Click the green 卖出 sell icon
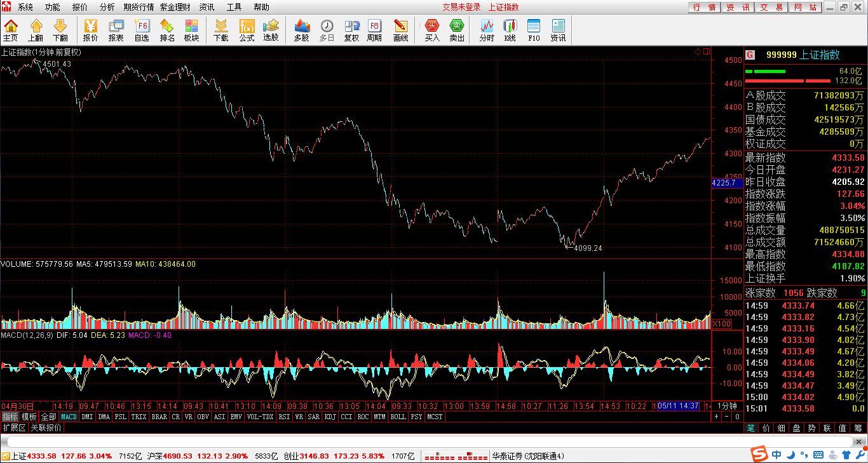The width and height of the screenshot is (868, 463). tap(457, 30)
